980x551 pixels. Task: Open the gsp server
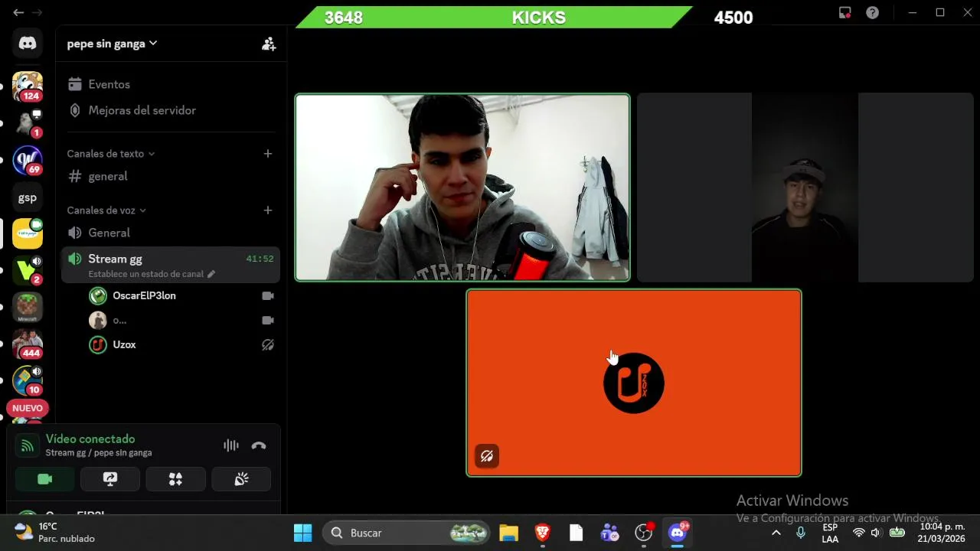click(28, 197)
